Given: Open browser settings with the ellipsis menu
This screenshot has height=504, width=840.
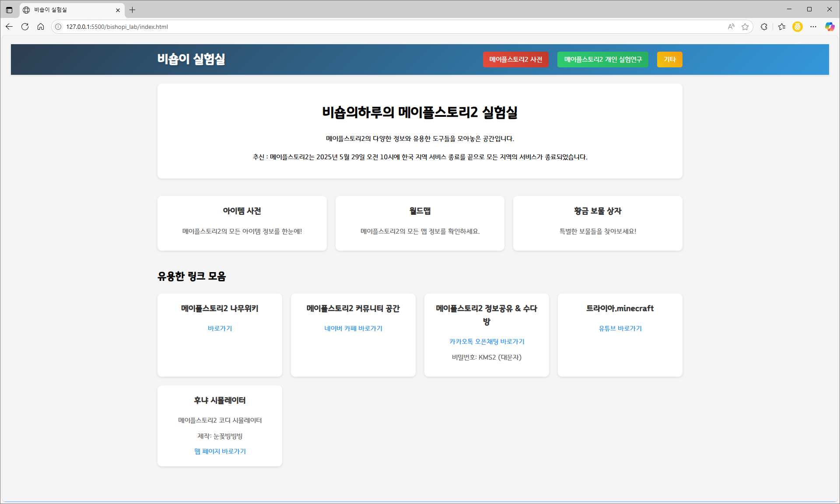Looking at the screenshot, I should [814, 27].
